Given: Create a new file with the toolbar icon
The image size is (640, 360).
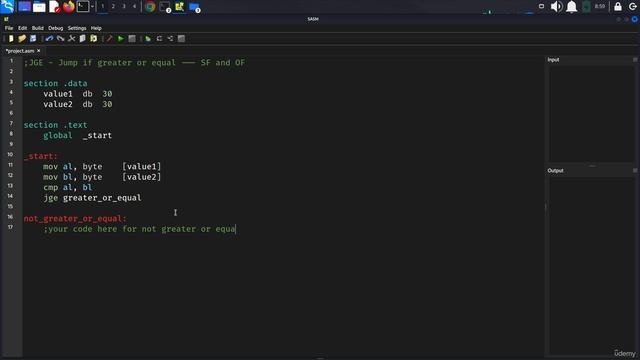Looking at the screenshot, I should coord(11,38).
